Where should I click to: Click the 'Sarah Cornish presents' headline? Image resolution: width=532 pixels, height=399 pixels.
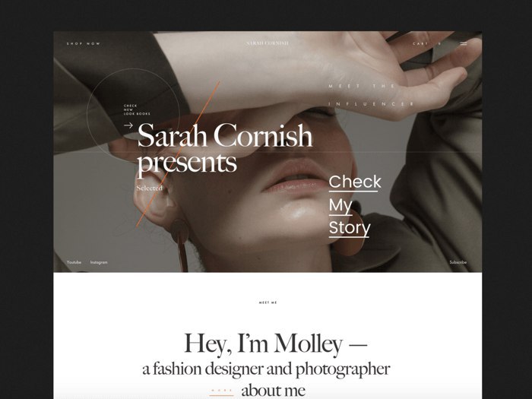[x=224, y=148]
